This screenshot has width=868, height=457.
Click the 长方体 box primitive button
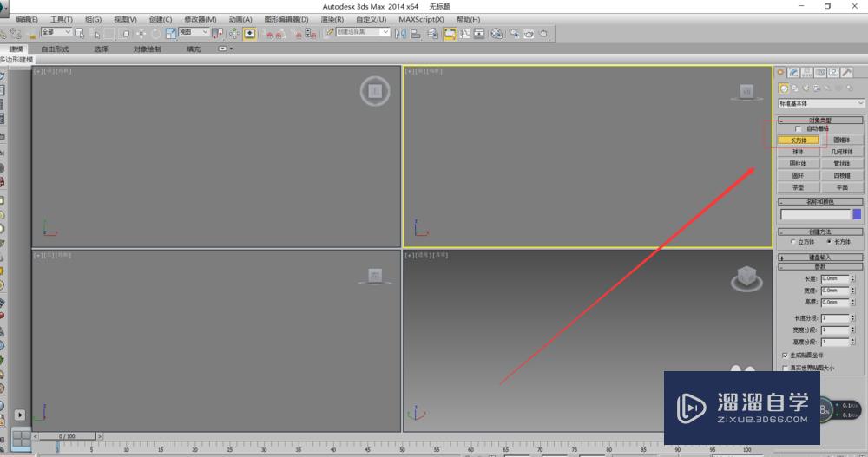click(x=799, y=140)
